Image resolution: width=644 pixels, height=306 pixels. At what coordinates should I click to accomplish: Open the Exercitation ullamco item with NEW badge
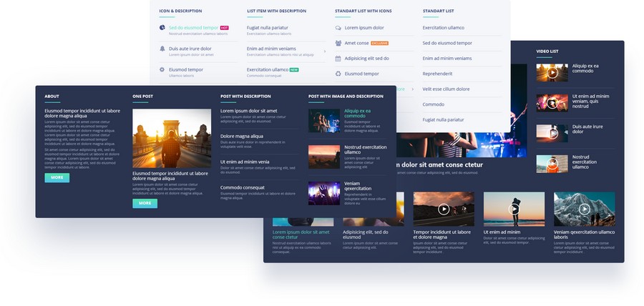[267, 69]
